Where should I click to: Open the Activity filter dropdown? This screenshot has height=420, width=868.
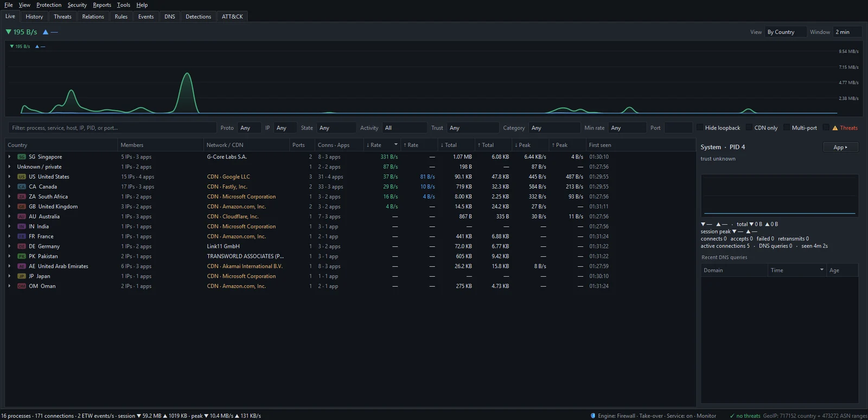tap(404, 128)
